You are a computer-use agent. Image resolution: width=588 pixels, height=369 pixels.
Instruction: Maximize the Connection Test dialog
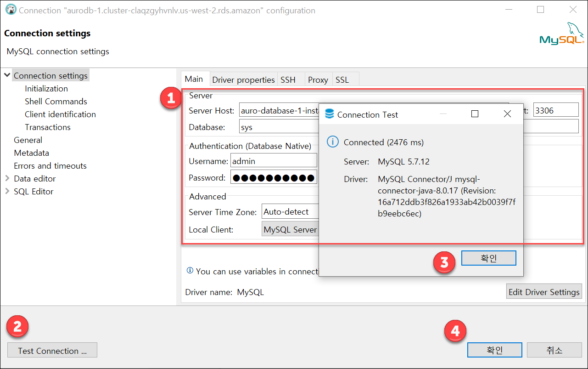(x=475, y=114)
